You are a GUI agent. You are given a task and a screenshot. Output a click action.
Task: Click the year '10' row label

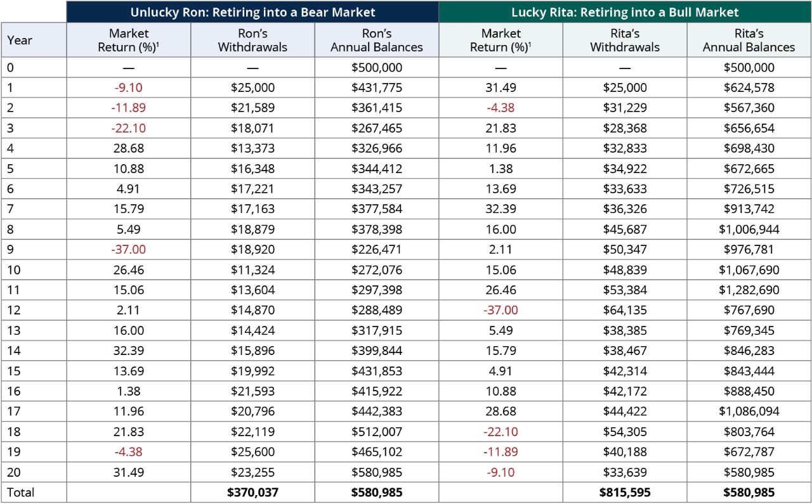[x=14, y=269]
